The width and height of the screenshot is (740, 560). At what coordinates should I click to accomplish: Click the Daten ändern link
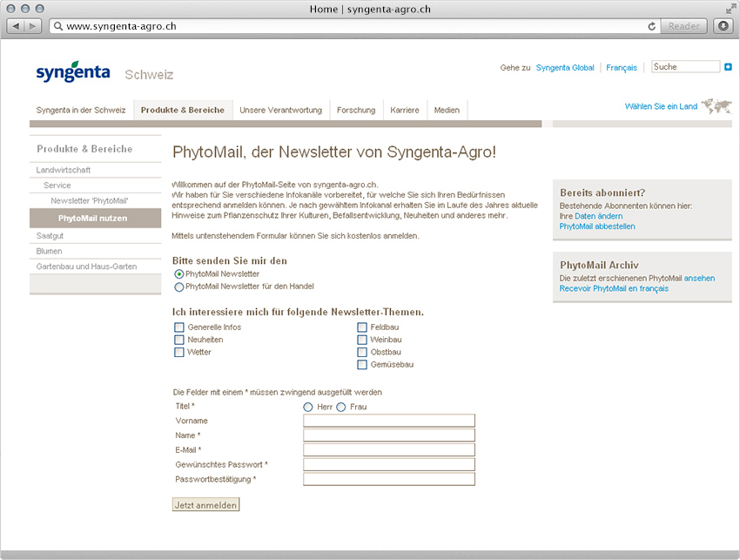598,216
